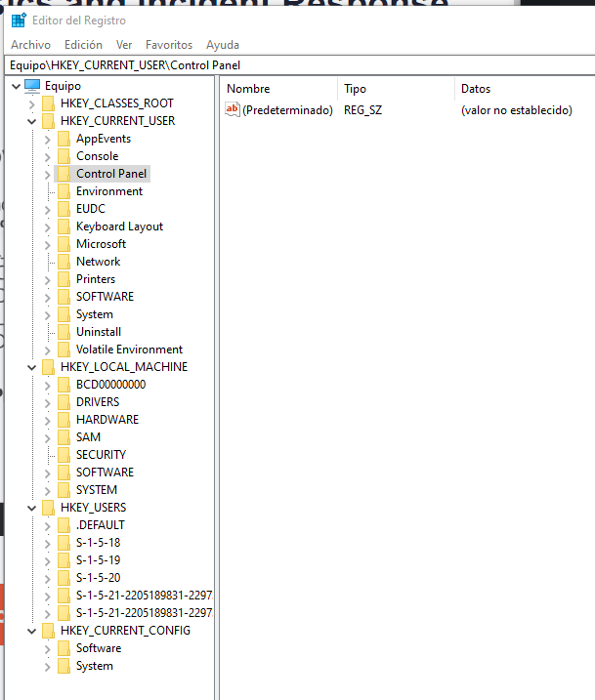This screenshot has height=700, width=595.
Task: Click the HKEY_CURRENT_CONFIG folder icon
Action: click(x=48, y=631)
